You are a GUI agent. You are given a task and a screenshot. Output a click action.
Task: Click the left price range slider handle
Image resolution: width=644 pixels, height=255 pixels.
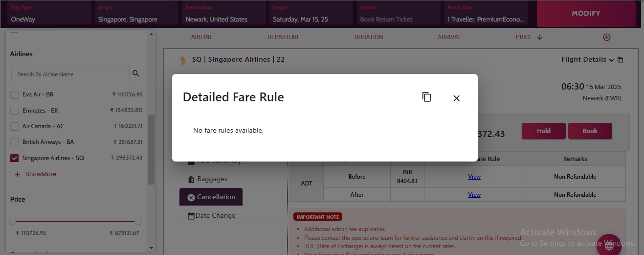[x=13, y=221]
